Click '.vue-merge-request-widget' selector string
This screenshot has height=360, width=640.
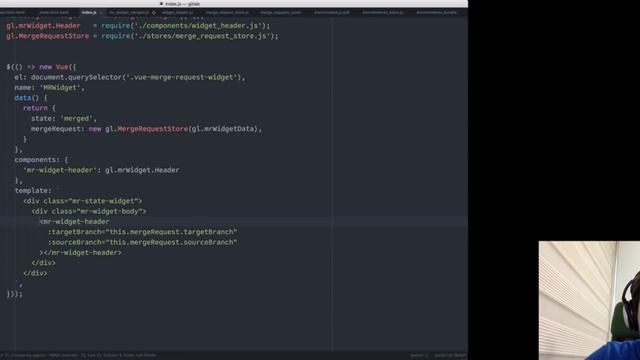[x=183, y=77]
